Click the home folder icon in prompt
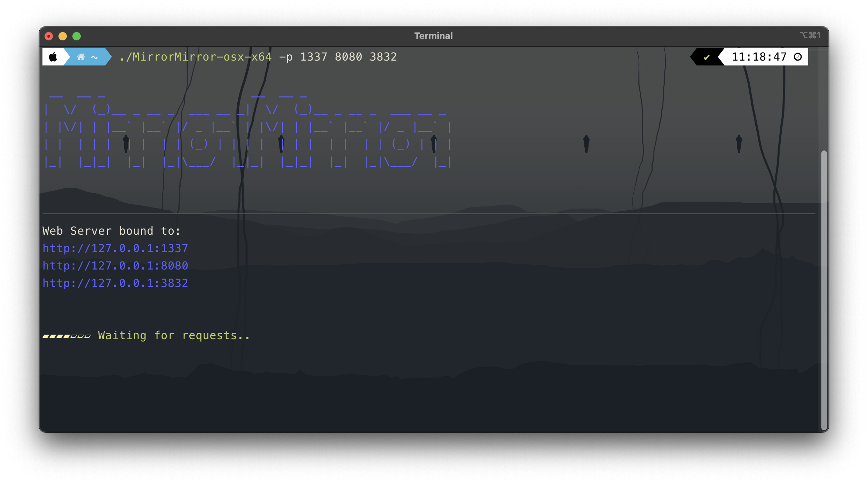 pos(81,57)
